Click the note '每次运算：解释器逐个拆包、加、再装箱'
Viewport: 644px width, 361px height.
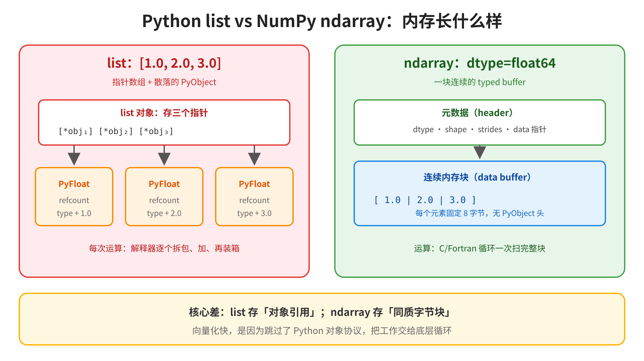point(164,249)
